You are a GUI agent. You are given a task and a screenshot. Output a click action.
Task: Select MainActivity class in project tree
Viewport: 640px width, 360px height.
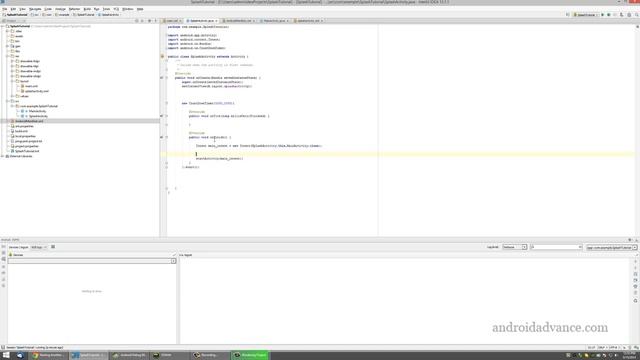pos(37,111)
